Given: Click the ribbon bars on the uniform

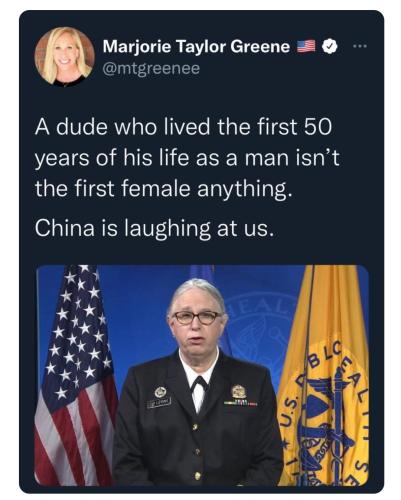Looking at the screenshot, I should pos(241,403).
